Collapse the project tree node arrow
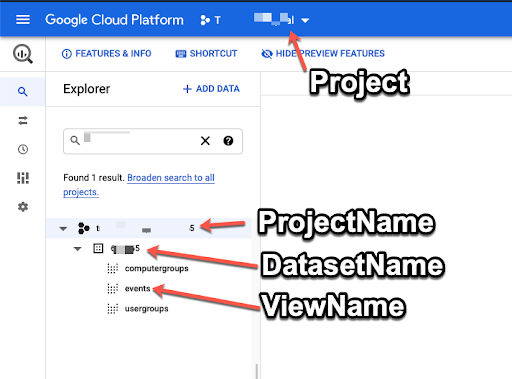The height and width of the screenshot is (379, 512). 63,229
